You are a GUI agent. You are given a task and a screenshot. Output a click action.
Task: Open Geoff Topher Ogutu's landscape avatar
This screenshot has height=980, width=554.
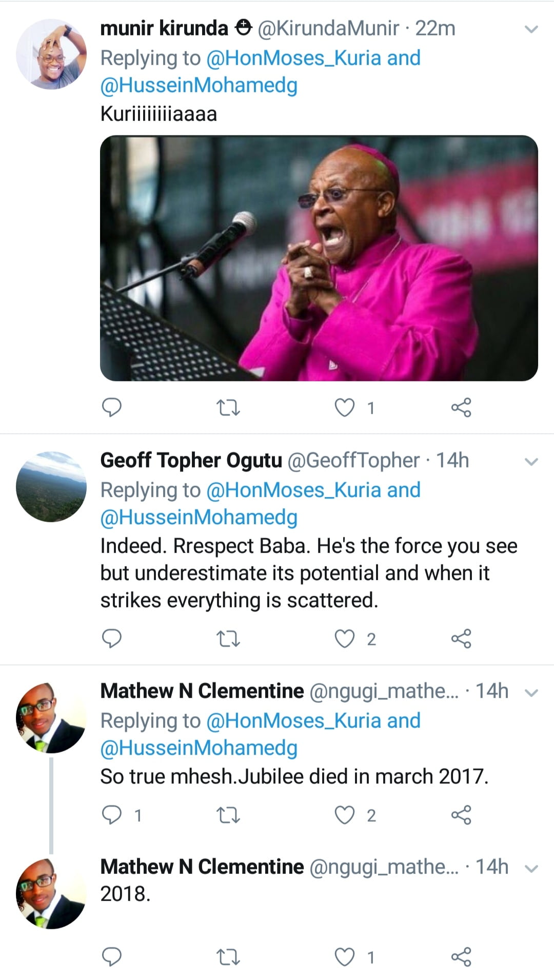pyautogui.click(x=51, y=486)
